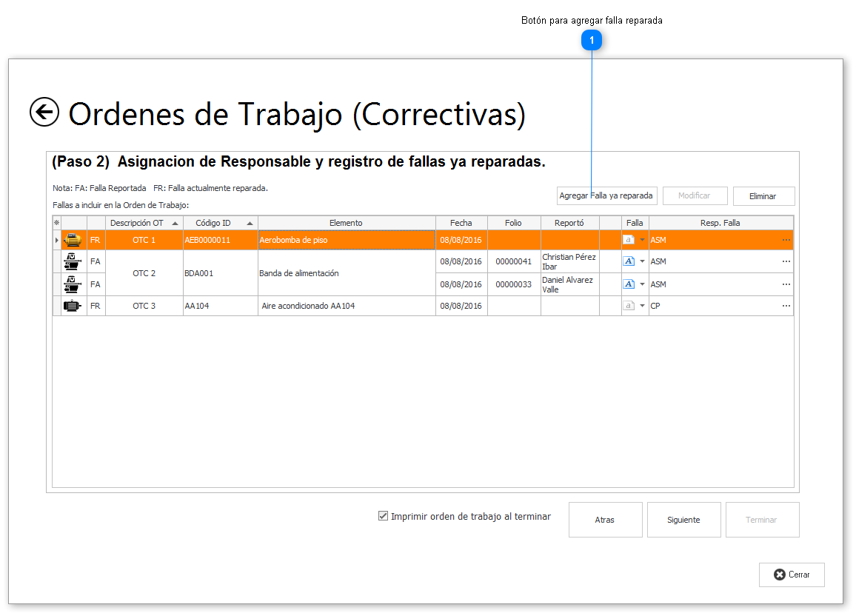Click the grid selector icon in the header corner
Screen dimensions: 856x616
tap(56, 223)
